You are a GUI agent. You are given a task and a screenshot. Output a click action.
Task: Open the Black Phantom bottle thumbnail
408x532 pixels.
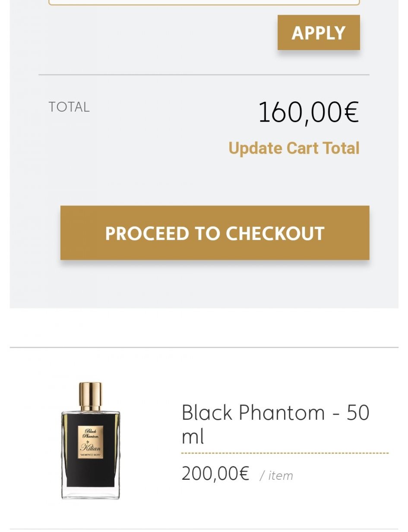click(x=90, y=441)
